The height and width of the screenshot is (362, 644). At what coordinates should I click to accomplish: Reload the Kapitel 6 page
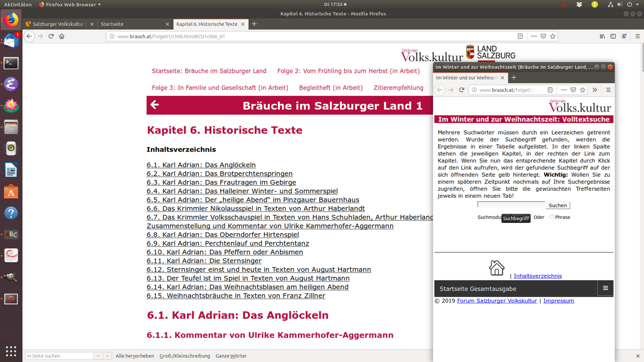pyautogui.click(x=51, y=36)
